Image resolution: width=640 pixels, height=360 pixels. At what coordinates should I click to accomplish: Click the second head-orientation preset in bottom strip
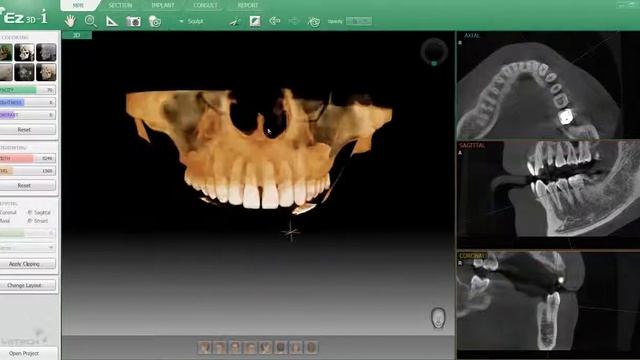(220, 347)
